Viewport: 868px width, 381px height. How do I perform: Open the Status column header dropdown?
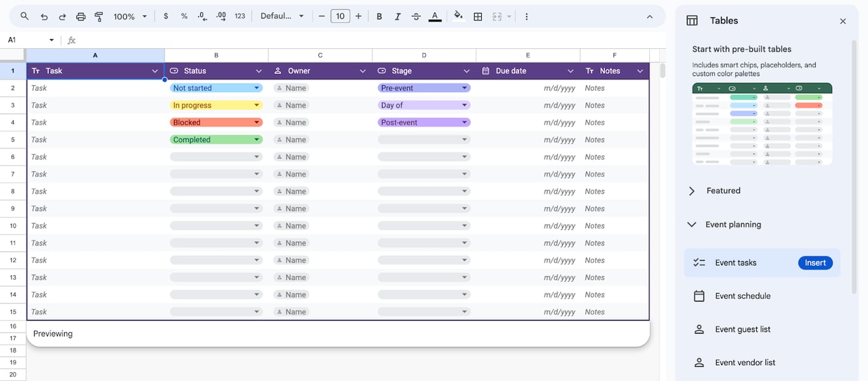pos(259,71)
